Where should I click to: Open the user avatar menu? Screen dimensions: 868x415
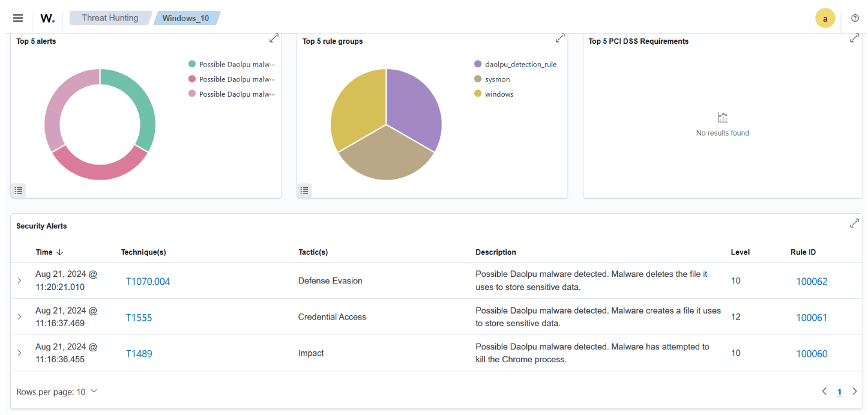coord(825,19)
